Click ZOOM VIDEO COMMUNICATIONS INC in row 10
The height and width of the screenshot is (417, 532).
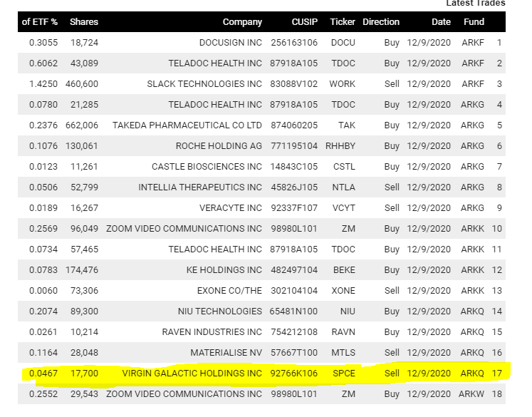click(x=184, y=229)
